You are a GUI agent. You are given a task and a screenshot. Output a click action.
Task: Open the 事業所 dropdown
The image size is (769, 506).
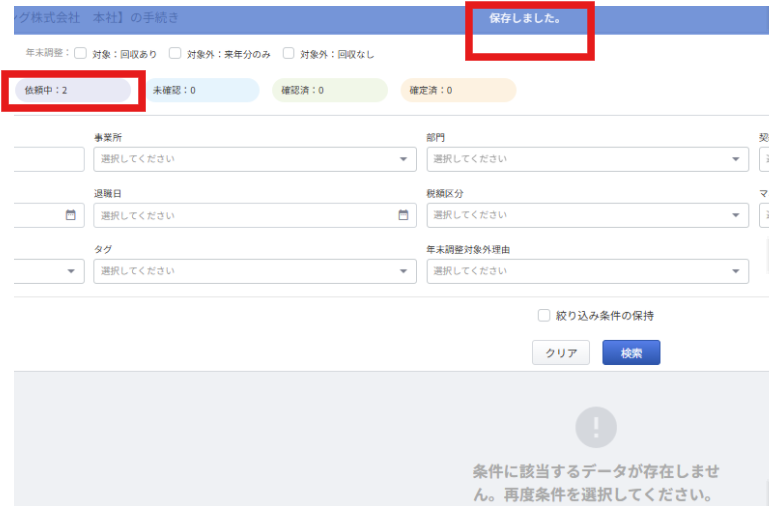255,159
